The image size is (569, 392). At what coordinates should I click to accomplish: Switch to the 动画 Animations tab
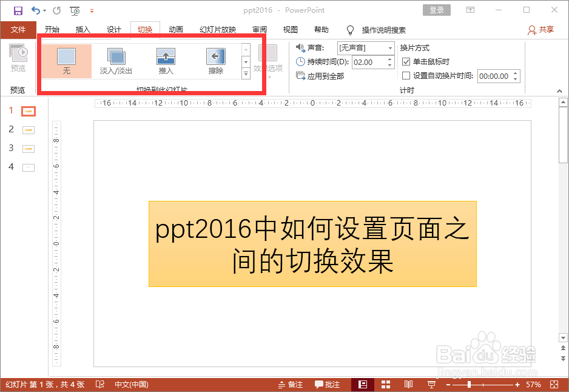pos(176,29)
